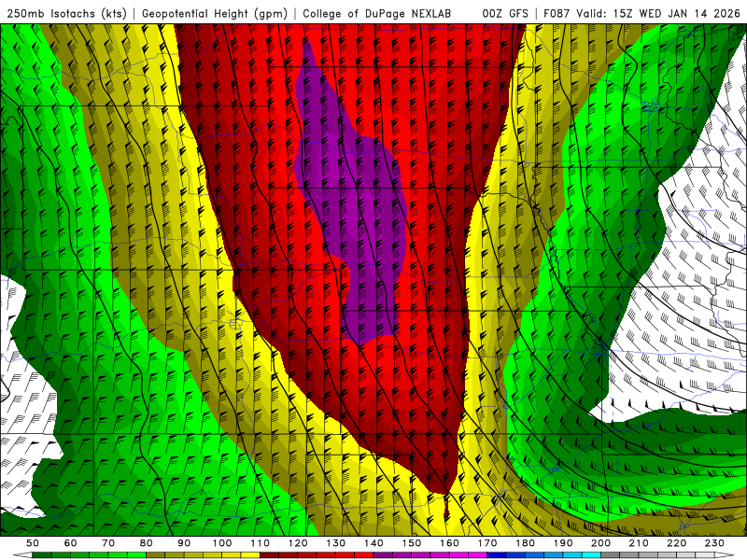Click the "Valid: 15Z WED JAN 14 2026" text

coord(658,13)
